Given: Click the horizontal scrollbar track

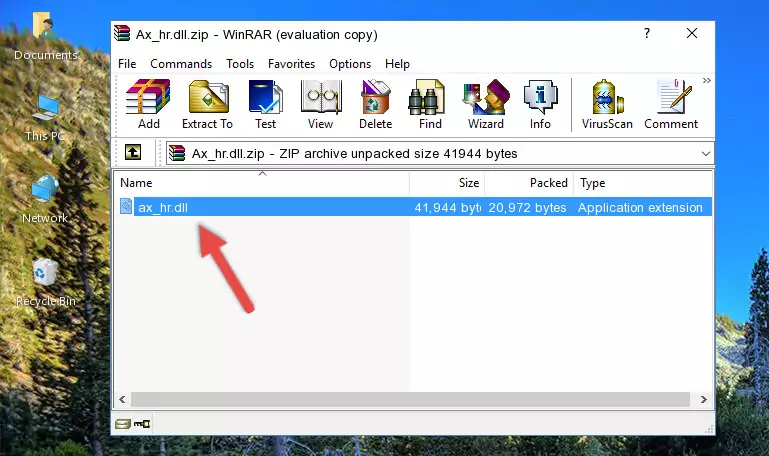Looking at the screenshot, I should tap(410, 400).
